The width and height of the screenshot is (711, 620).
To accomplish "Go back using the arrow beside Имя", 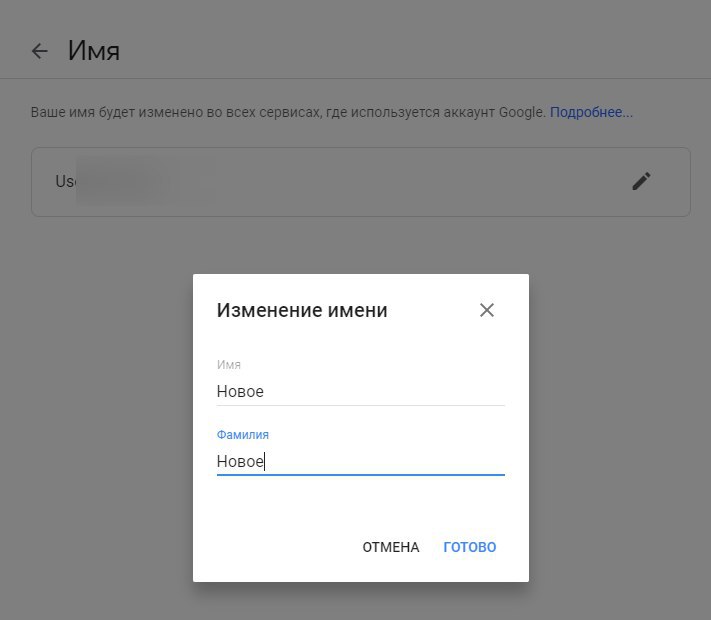I will tap(39, 51).
